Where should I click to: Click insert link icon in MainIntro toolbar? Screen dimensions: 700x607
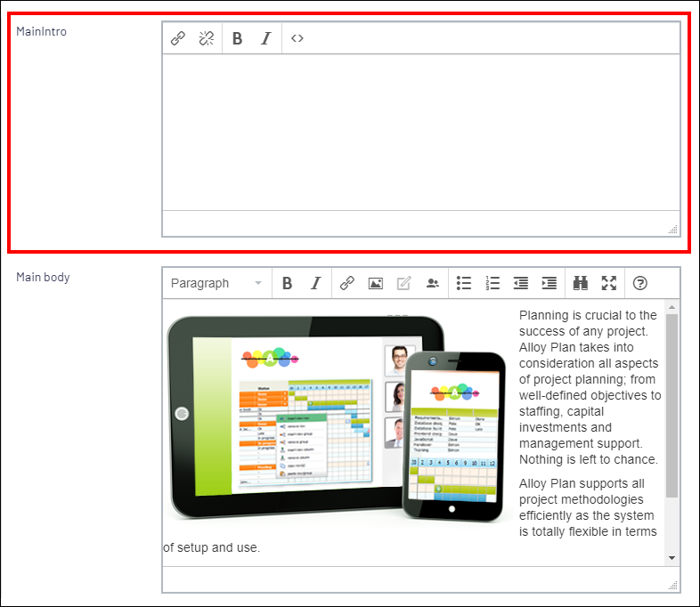click(x=178, y=38)
